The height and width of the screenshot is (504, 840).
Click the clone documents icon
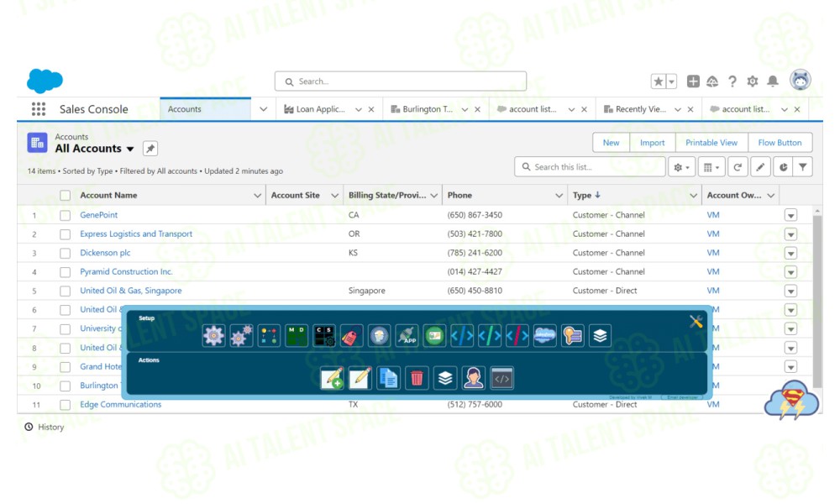click(388, 378)
